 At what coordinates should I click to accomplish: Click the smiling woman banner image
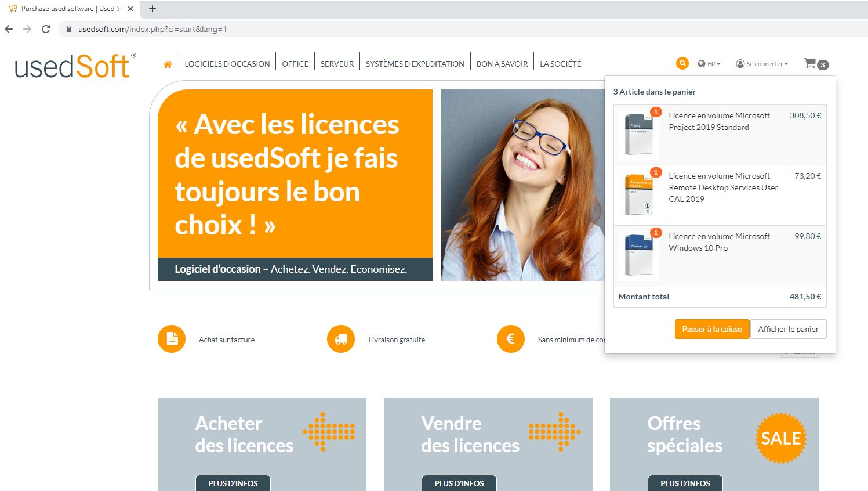(x=522, y=185)
